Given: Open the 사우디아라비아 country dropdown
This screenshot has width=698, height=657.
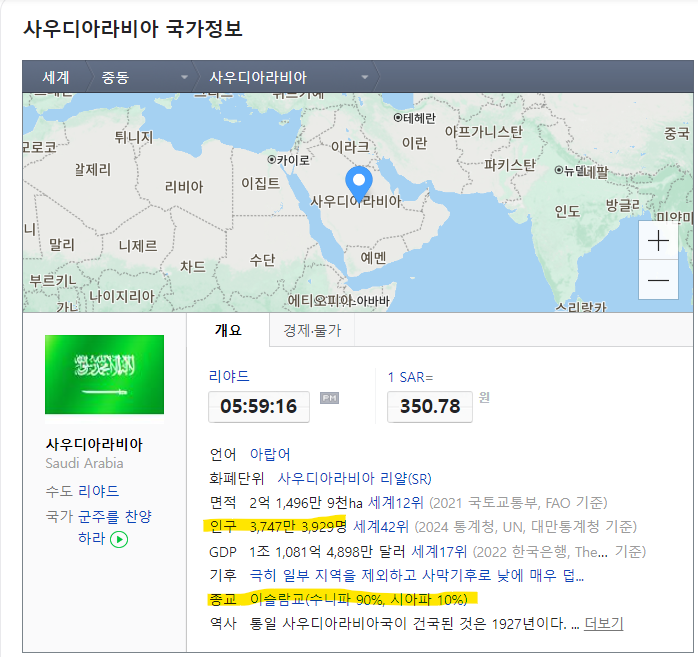Looking at the screenshot, I should (x=288, y=77).
